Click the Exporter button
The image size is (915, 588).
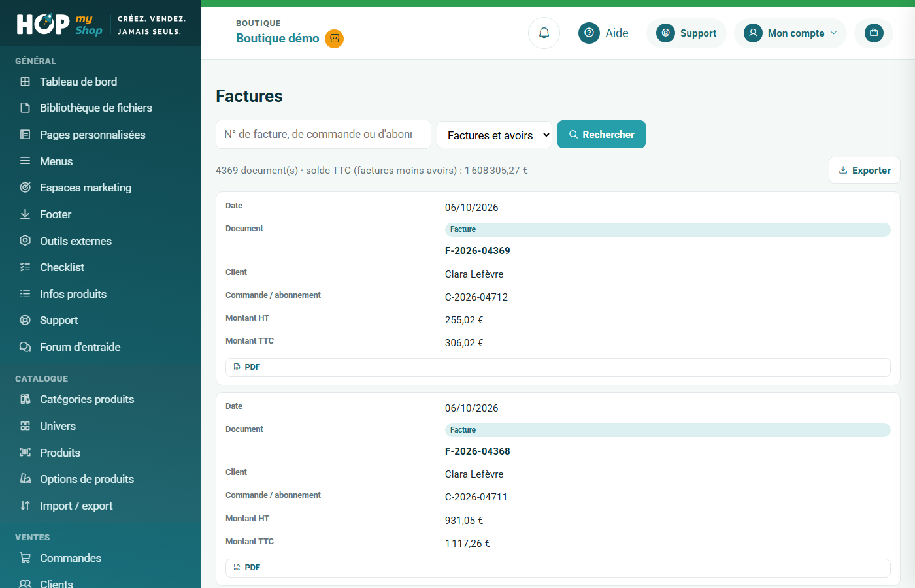click(864, 171)
